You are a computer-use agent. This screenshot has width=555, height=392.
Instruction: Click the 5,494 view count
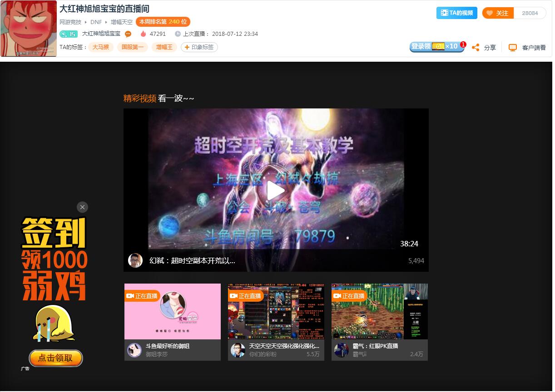416,261
